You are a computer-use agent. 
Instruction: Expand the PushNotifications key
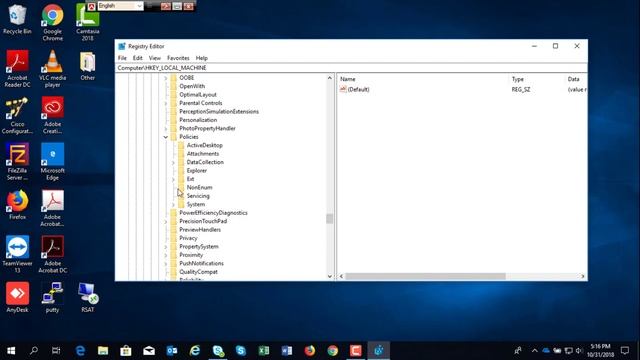166,263
